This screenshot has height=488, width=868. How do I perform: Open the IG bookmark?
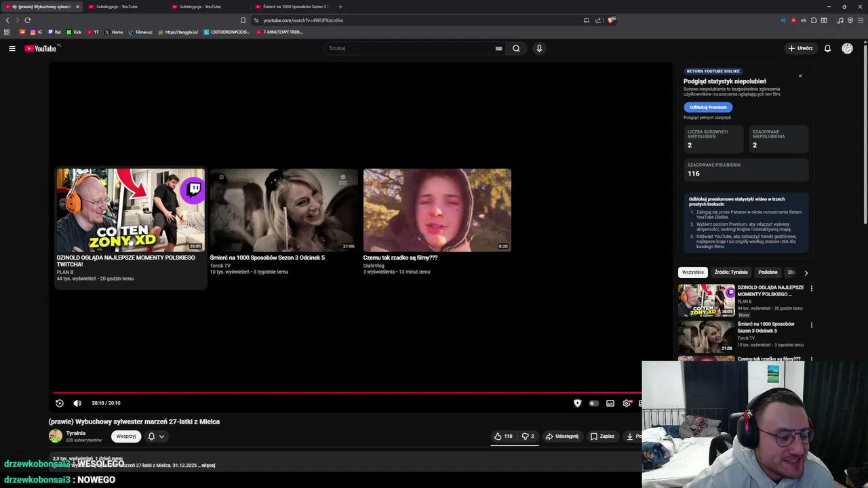coord(36,32)
